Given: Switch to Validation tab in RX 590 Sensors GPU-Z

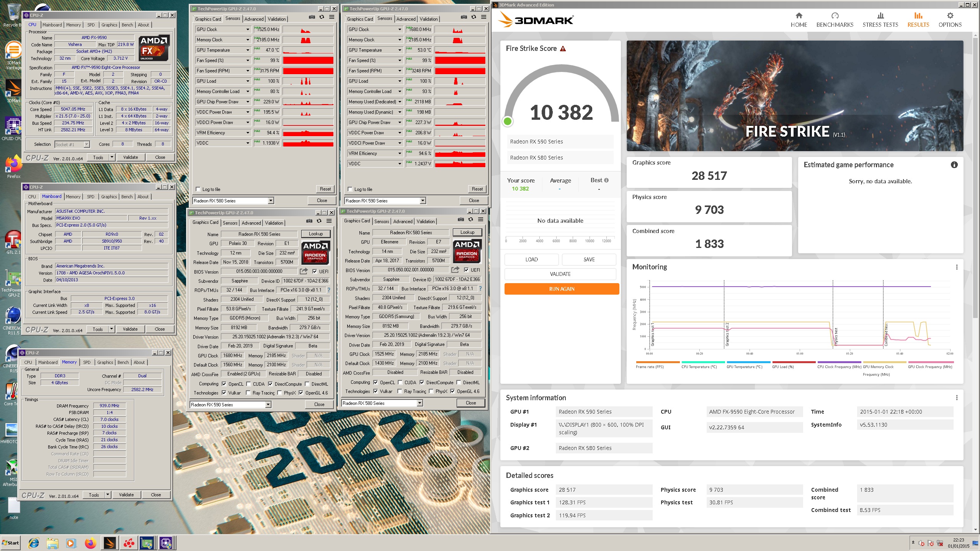Looking at the screenshot, I should point(429,19).
